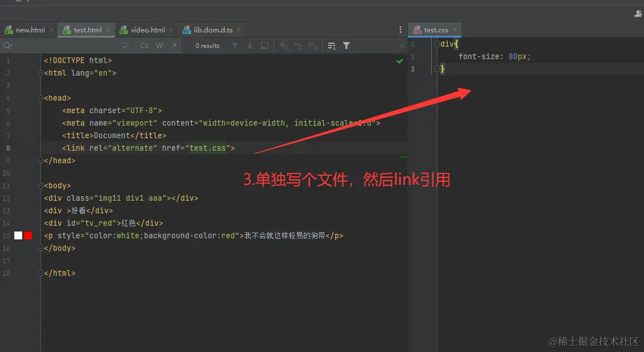Open search history from the magnifier icon
The image size is (644, 352).
8,45
